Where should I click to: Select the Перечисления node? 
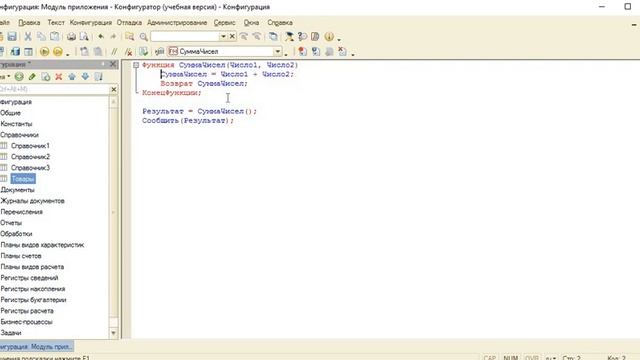21,212
